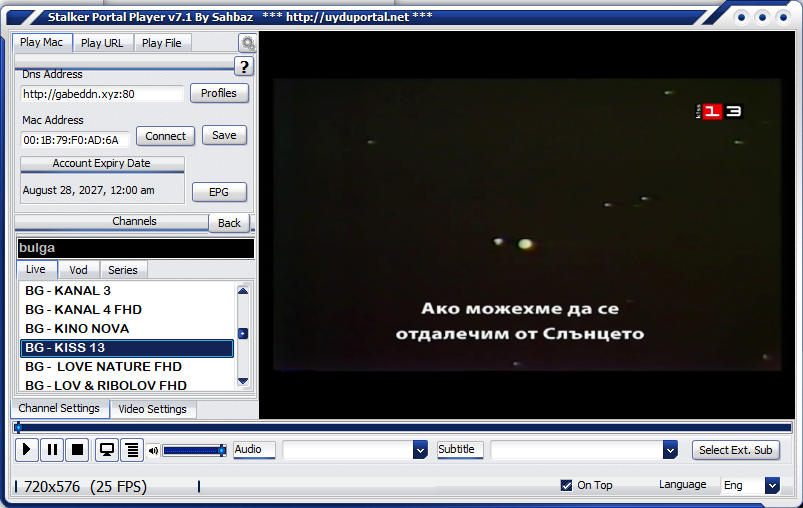This screenshot has width=803, height=508.
Task: Select an external subtitle file
Action: 735,450
